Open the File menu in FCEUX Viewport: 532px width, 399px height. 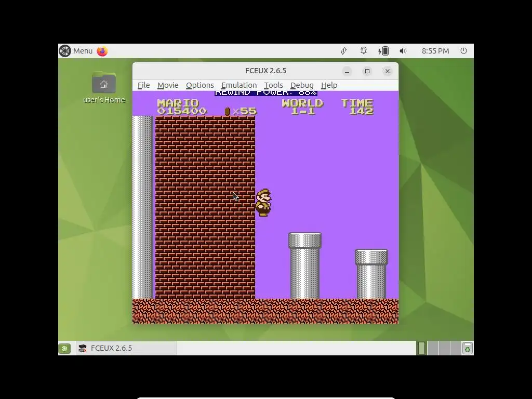[x=143, y=85]
